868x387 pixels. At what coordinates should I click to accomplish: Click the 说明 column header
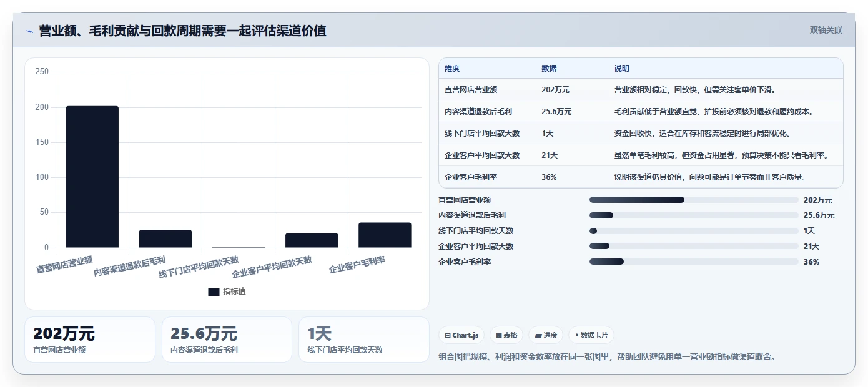[x=622, y=69]
